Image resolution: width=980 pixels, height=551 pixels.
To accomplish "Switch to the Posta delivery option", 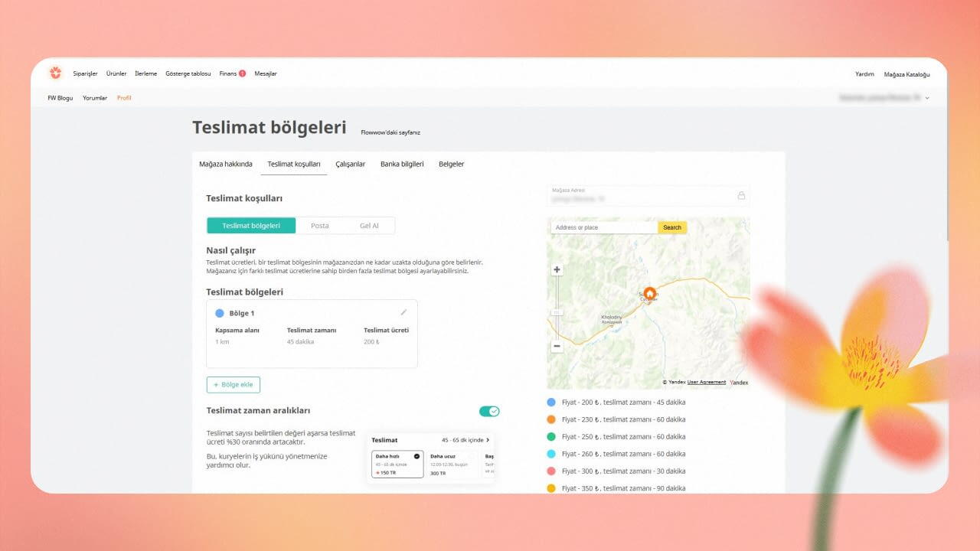I will [320, 226].
